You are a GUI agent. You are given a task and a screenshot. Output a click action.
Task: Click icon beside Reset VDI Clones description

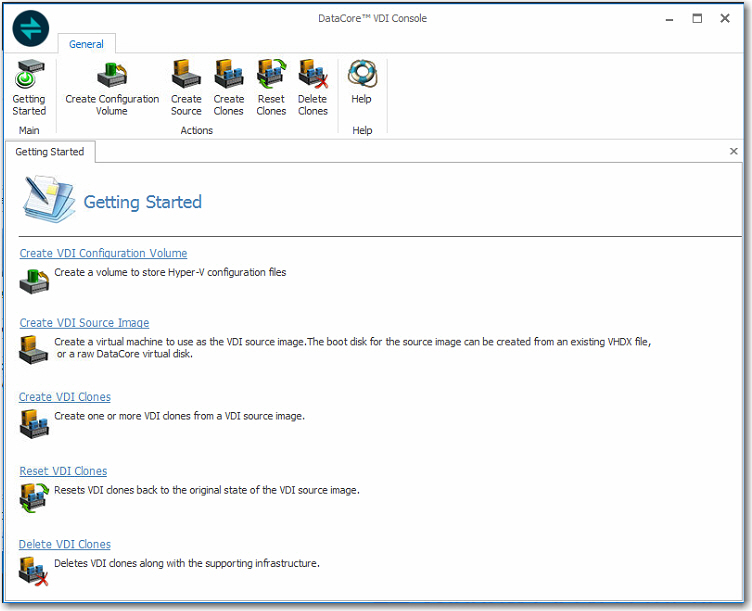pyautogui.click(x=33, y=496)
